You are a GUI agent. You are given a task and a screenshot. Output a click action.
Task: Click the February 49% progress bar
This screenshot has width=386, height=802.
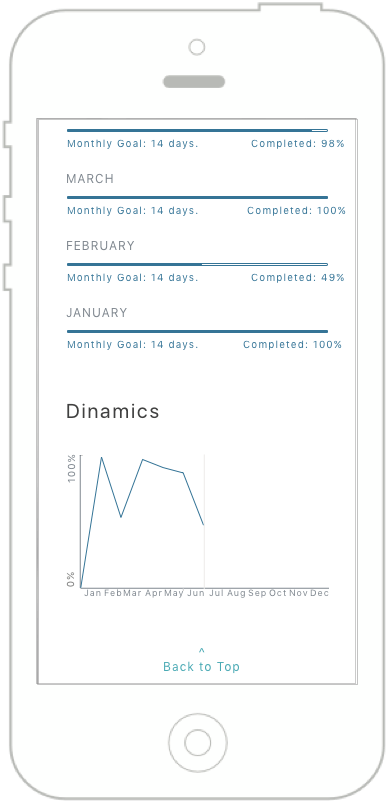[x=197, y=264]
